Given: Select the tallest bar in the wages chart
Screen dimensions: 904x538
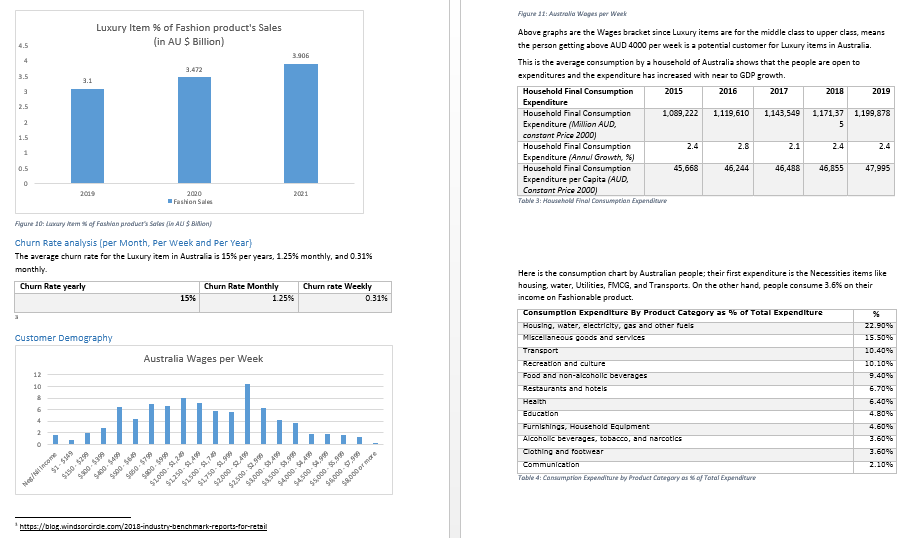Looking at the screenshot, I should click(x=247, y=414).
